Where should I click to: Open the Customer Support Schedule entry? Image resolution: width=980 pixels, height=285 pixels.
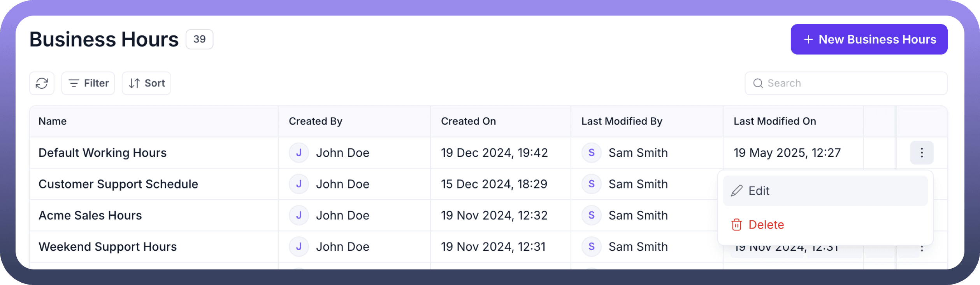point(118,184)
